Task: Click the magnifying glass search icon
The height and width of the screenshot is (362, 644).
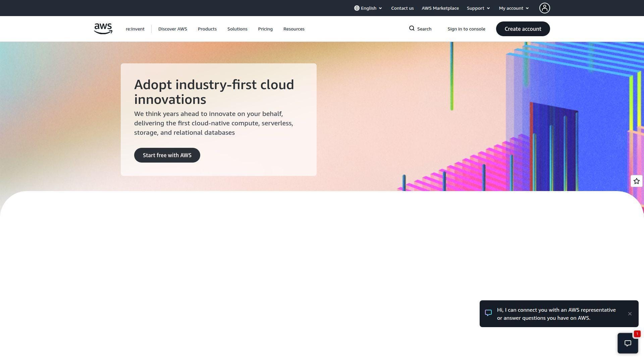Action: pos(412,28)
